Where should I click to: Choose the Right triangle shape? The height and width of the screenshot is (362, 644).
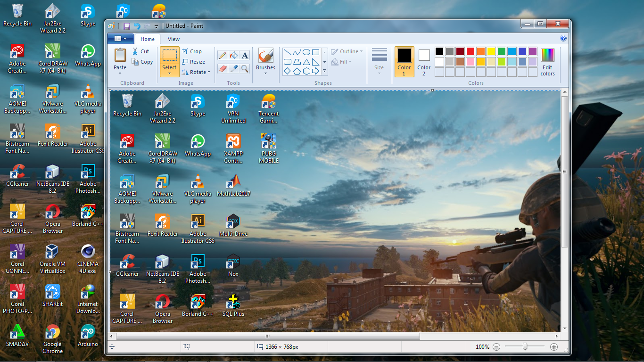click(x=316, y=62)
